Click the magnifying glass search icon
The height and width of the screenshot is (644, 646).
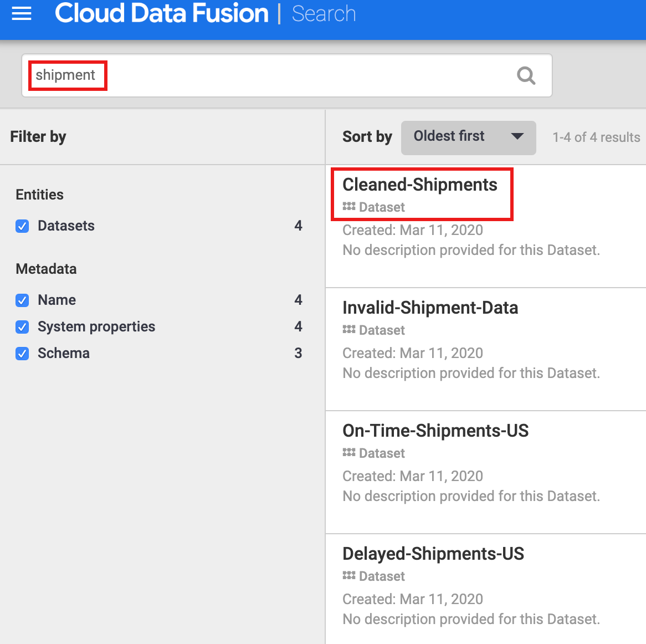pos(526,75)
